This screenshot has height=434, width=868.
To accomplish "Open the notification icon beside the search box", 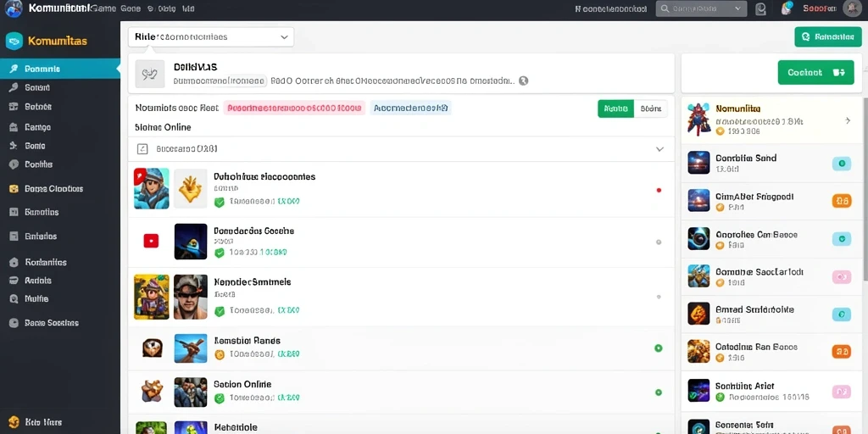I will point(760,8).
